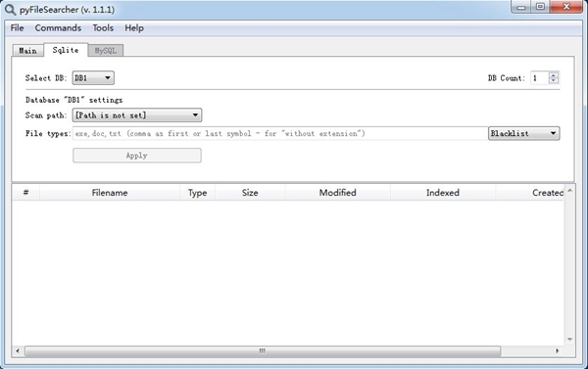Decrease DB Count with down arrow
588x369 pixels.
[x=554, y=81]
